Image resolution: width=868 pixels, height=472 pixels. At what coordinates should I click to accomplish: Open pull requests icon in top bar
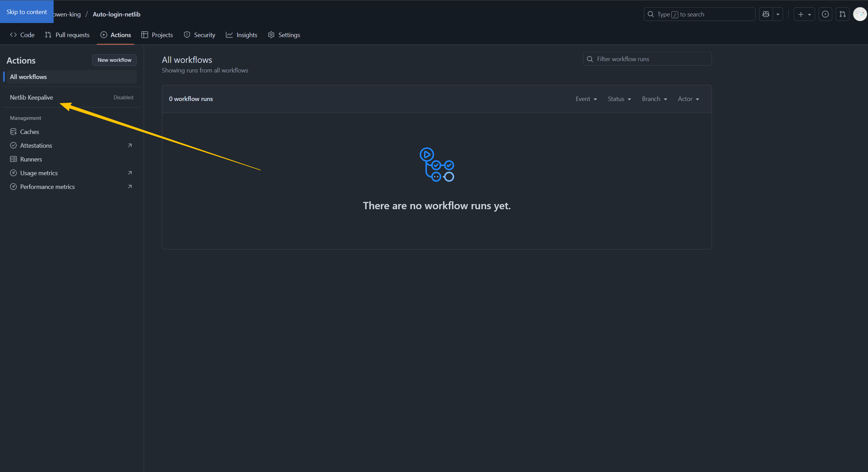[842, 14]
